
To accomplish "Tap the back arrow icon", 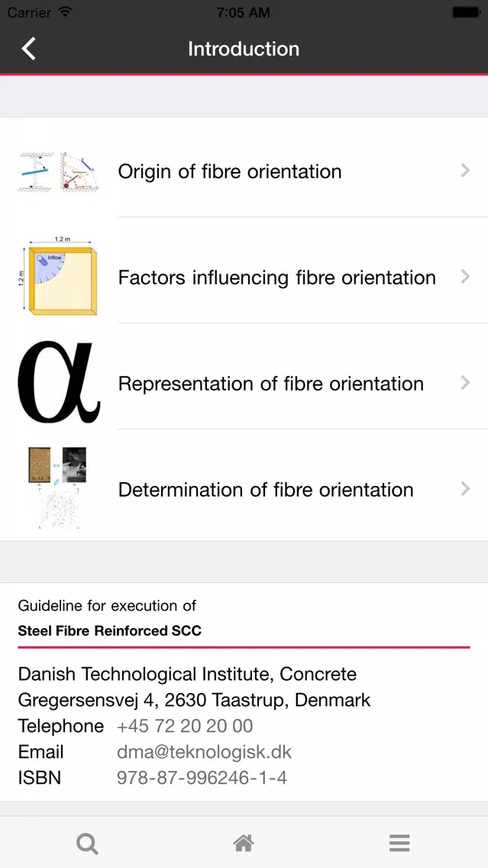I will tap(29, 49).
